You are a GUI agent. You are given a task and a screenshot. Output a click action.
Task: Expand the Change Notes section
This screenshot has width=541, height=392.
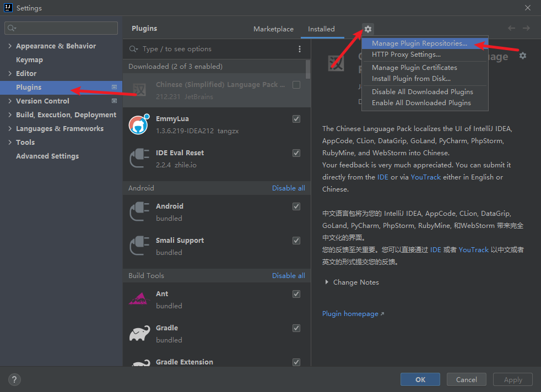326,282
